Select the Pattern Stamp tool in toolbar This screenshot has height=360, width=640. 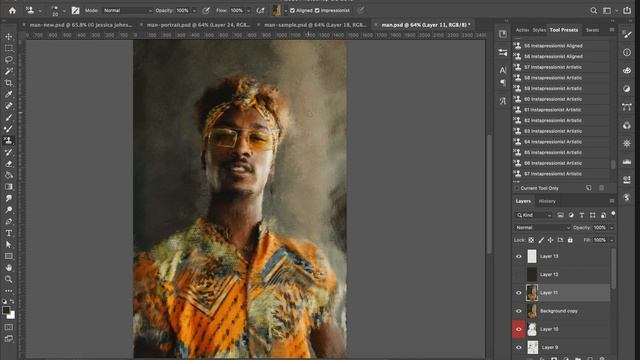pyautogui.click(x=9, y=140)
